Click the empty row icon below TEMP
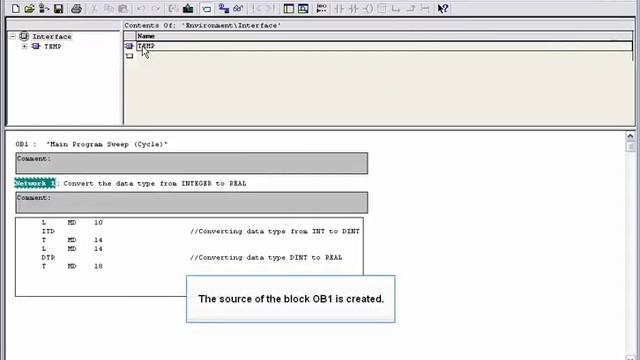640x360 pixels. [129, 56]
